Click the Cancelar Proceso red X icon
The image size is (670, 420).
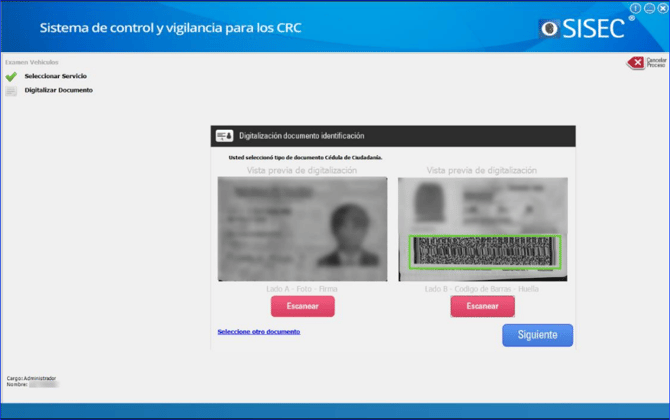point(636,63)
